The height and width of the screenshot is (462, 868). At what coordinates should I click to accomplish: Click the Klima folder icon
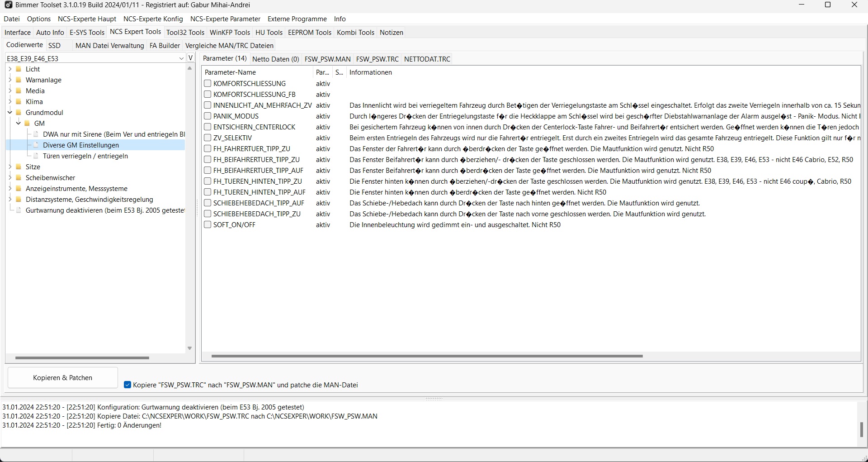click(x=19, y=102)
